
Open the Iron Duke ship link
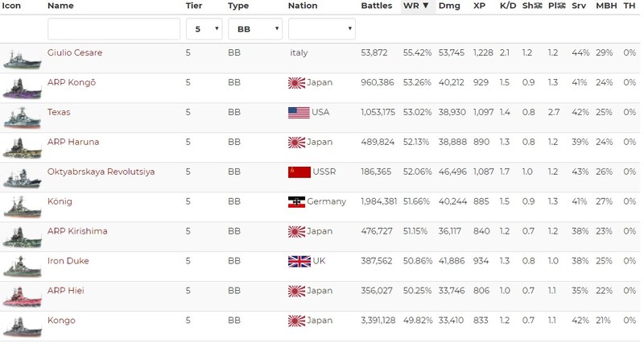pyautogui.click(x=68, y=261)
